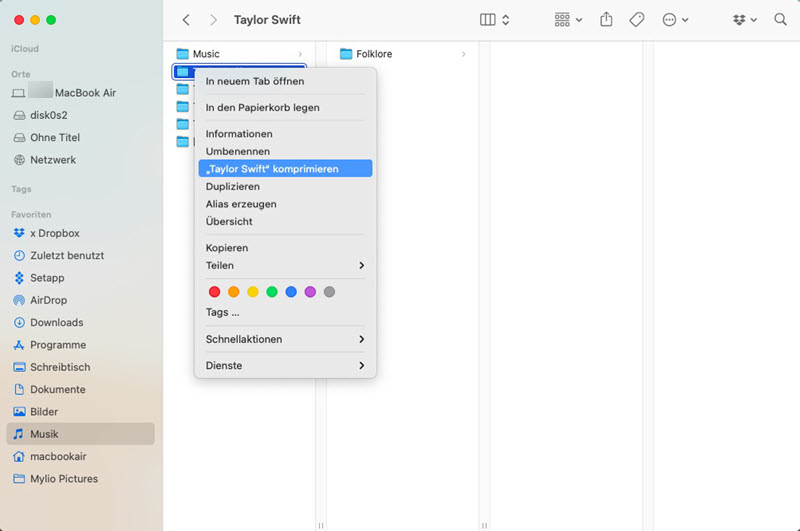Click the green fullscreen window button
The image size is (800, 531).
tap(51, 20)
